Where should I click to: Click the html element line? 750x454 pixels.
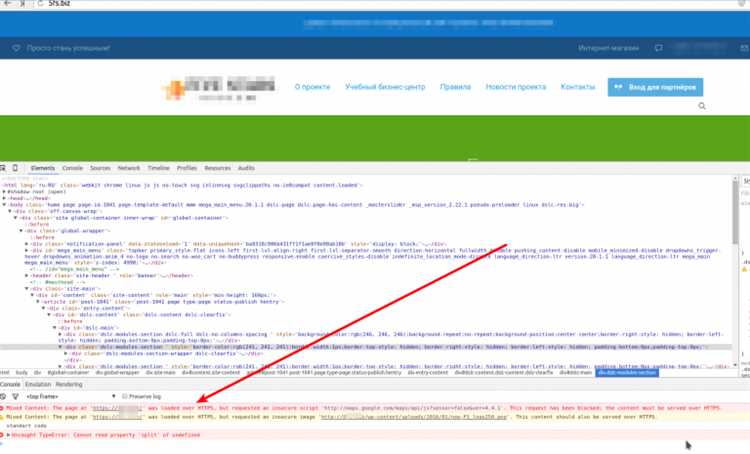tap(182, 185)
